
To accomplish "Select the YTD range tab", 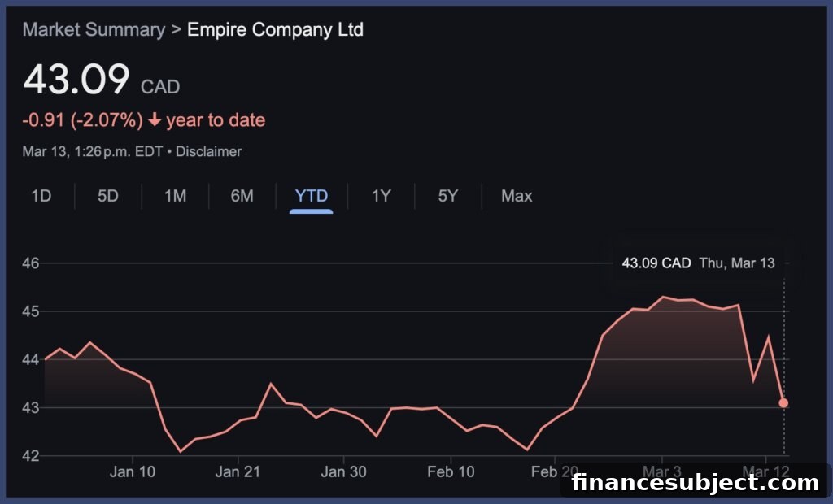I will (x=312, y=196).
